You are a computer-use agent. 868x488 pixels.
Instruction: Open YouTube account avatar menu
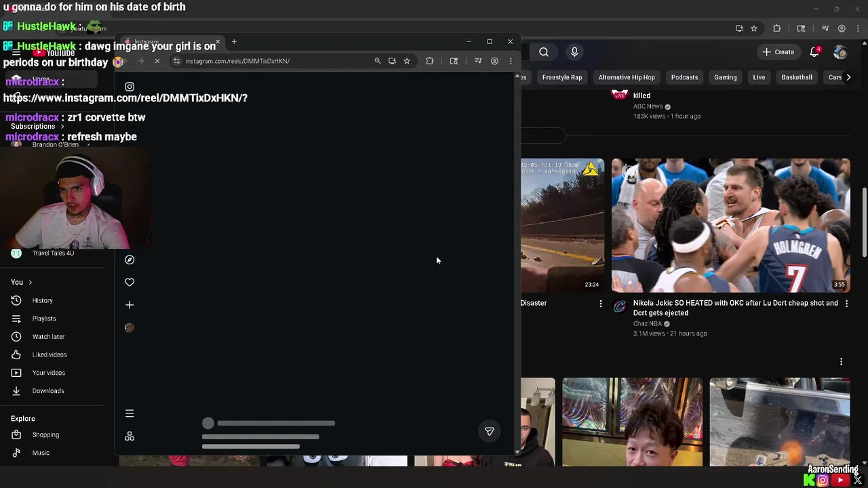point(840,52)
